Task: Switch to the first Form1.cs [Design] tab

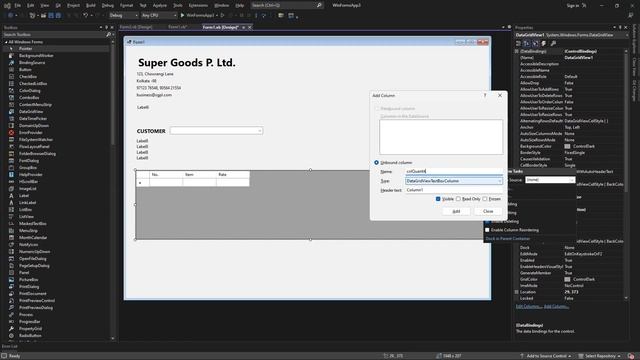Action: click(136, 27)
